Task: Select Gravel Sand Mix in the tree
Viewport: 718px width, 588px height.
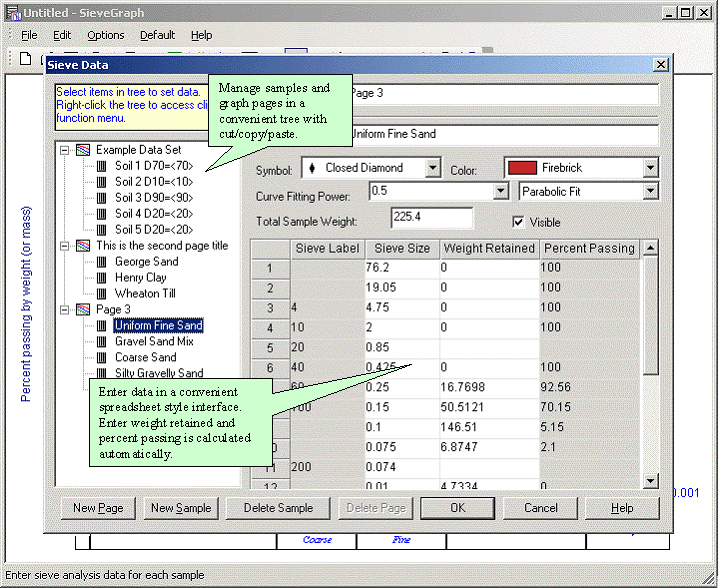Action: (154, 342)
